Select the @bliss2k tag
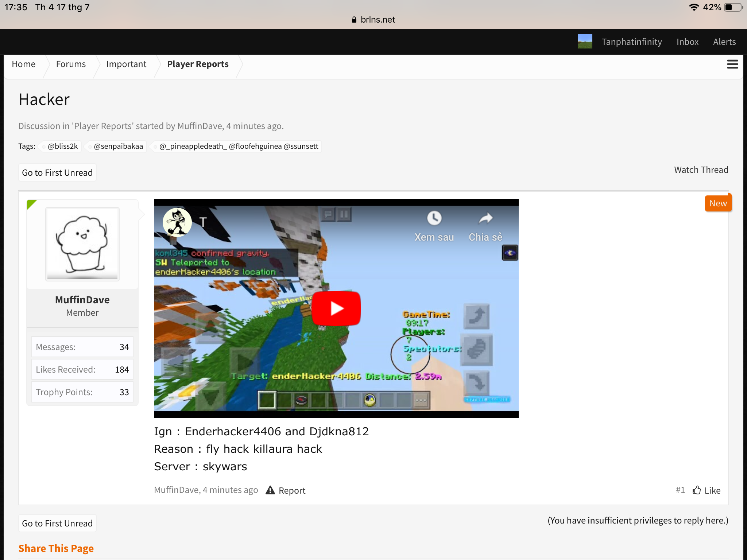The height and width of the screenshot is (560, 747). point(63,146)
